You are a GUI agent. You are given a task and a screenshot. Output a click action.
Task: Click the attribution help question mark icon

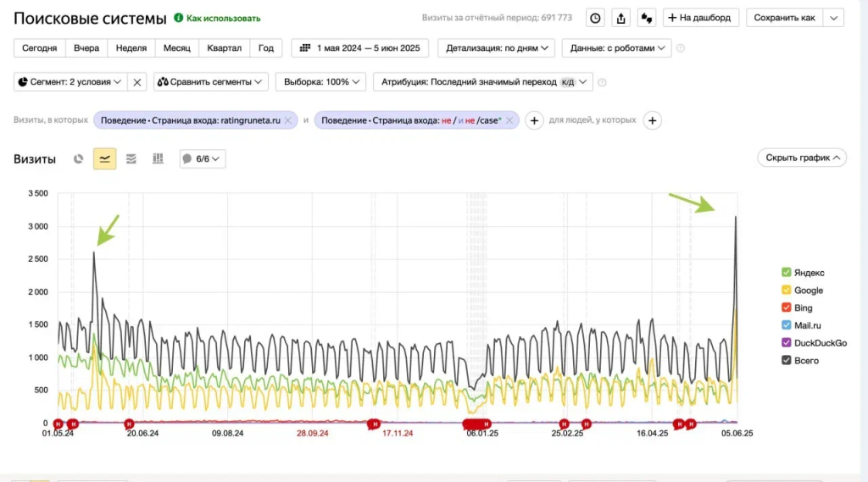click(x=602, y=82)
